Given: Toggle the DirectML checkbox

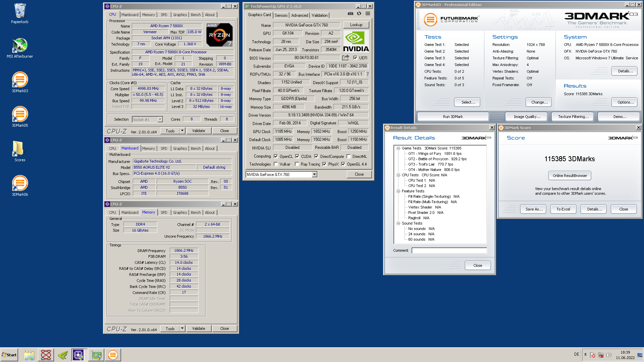Looking at the screenshot, I should click(348, 156).
